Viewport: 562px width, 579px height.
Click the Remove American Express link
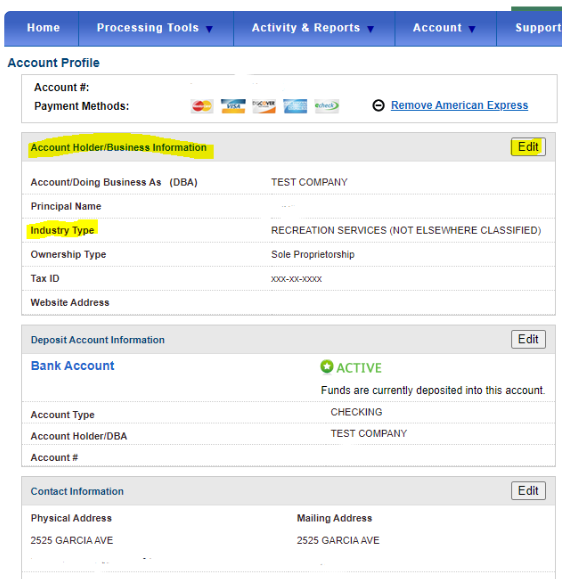459,105
